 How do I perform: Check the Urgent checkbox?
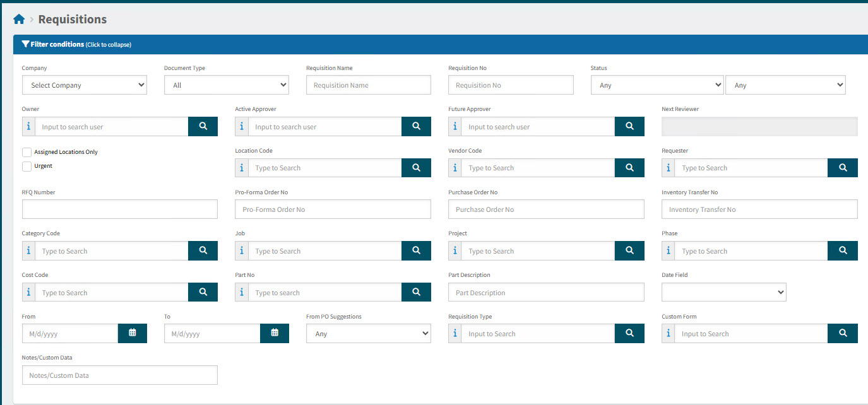tap(26, 166)
